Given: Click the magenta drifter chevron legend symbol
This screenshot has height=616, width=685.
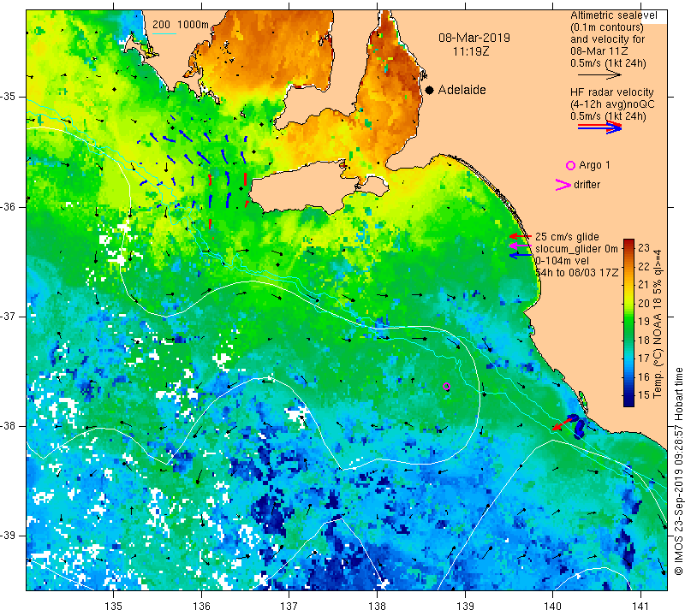Looking at the screenshot, I should pyautogui.click(x=563, y=185).
